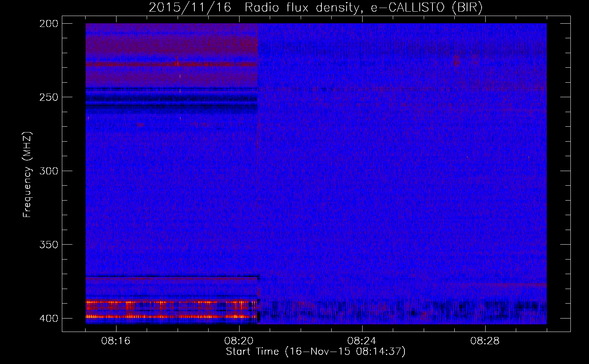This screenshot has height=364, width=589.
Task: Click the 200 frequency tick label
Action: [48, 24]
